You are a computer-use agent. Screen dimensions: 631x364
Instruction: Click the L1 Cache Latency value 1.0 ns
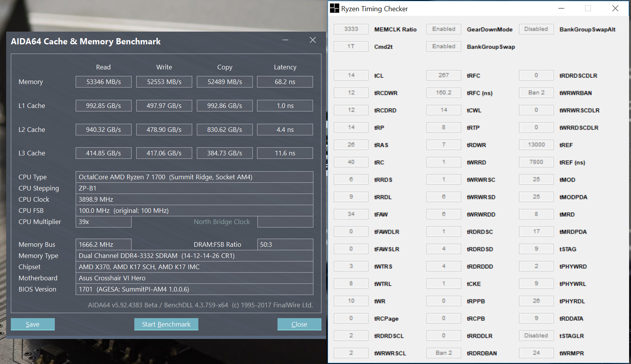(285, 106)
